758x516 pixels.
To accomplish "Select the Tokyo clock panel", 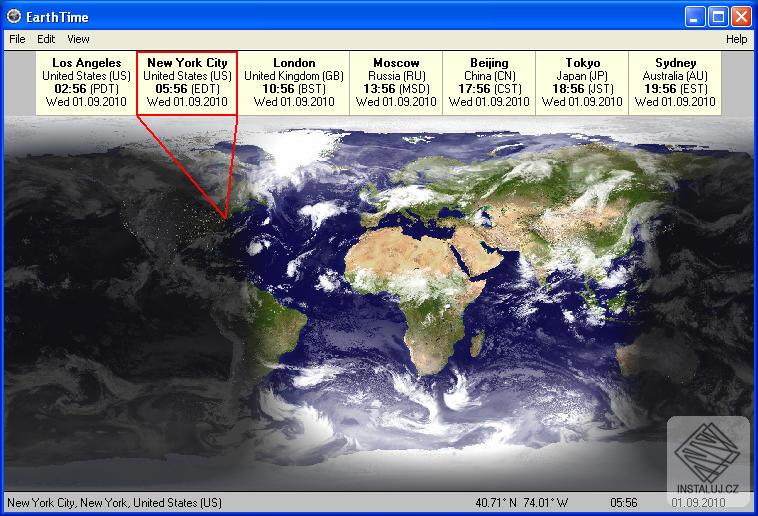I will 582,83.
